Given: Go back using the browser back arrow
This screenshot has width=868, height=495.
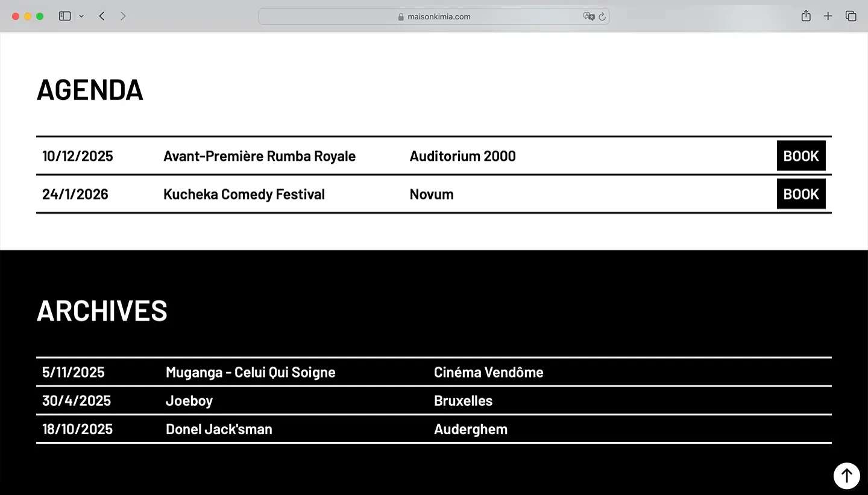Looking at the screenshot, I should 102,16.
